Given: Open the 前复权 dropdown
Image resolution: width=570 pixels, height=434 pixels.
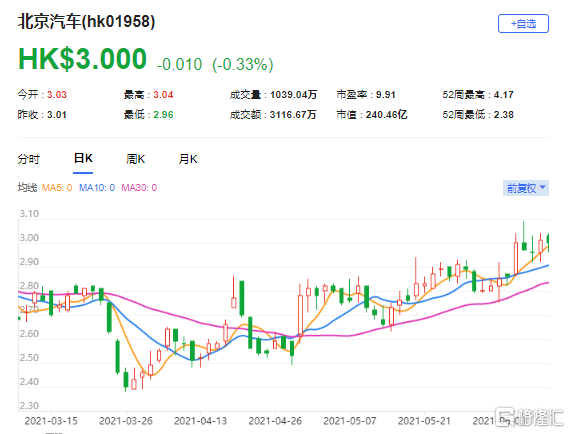Looking at the screenshot, I should (526, 188).
